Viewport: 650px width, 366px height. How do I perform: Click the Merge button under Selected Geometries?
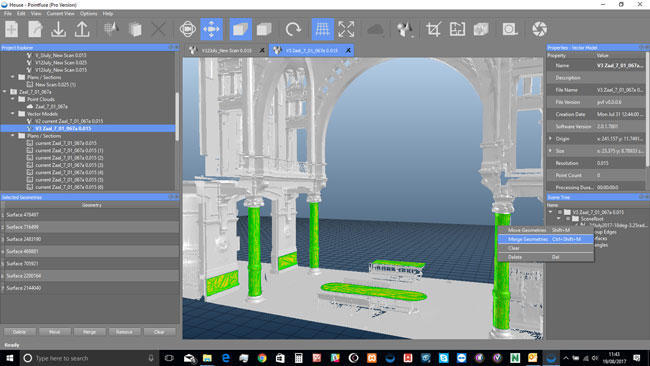tap(89, 332)
